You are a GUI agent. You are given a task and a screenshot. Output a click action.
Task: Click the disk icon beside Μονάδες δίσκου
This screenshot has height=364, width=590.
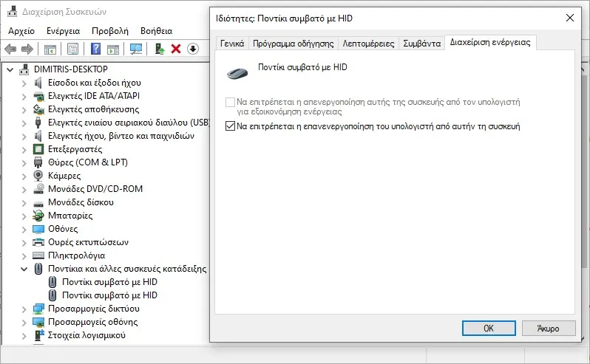tap(38, 204)
